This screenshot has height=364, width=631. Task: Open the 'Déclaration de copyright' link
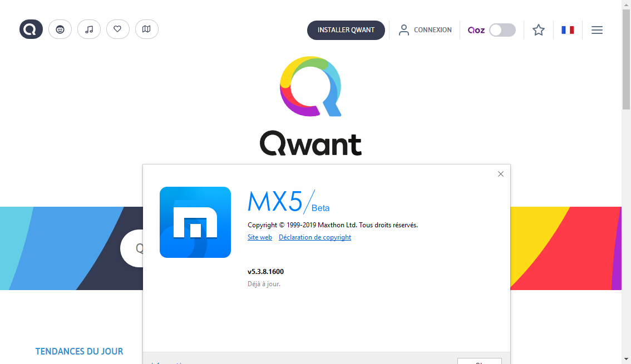[315, 237]
